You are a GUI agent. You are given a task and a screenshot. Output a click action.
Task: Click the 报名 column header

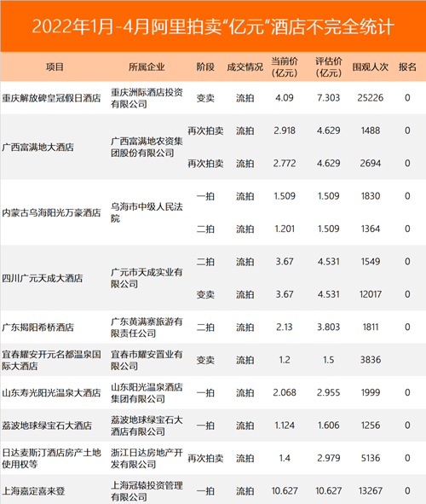tap(407, 67)
